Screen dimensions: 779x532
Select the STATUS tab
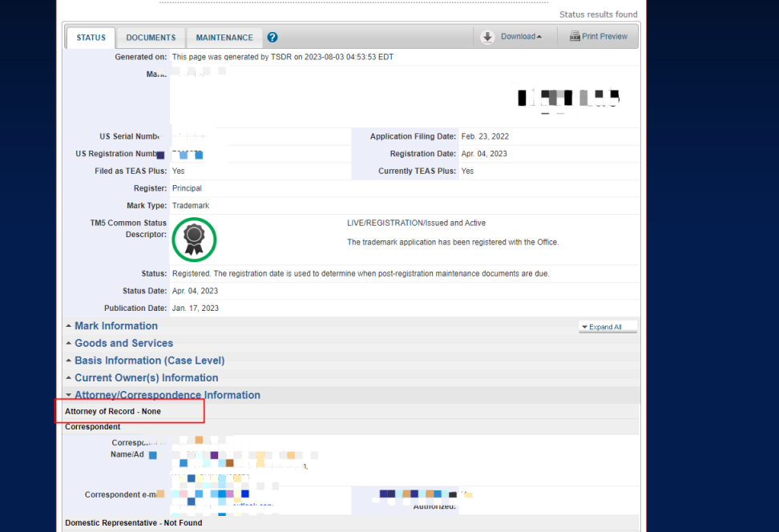[91, 38]
